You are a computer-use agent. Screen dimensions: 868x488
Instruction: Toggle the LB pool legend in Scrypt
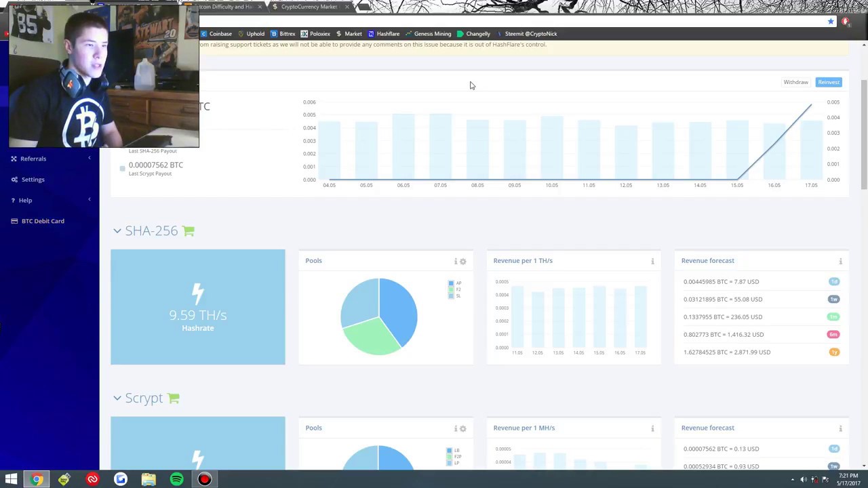click(x=449, y=451)
